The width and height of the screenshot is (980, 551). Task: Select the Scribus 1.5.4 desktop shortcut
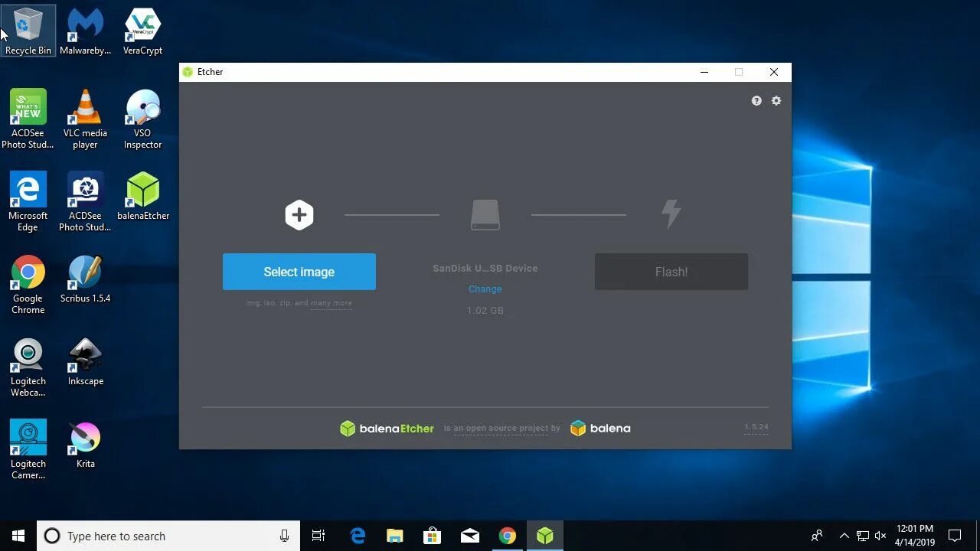[86, 279]
